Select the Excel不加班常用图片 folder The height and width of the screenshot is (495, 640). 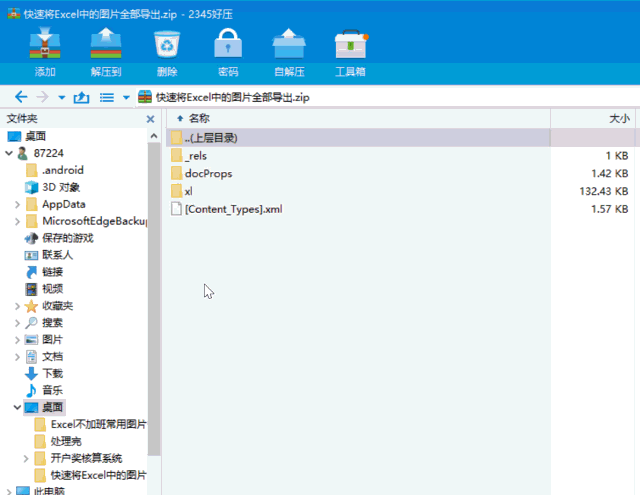coord(90,425)
